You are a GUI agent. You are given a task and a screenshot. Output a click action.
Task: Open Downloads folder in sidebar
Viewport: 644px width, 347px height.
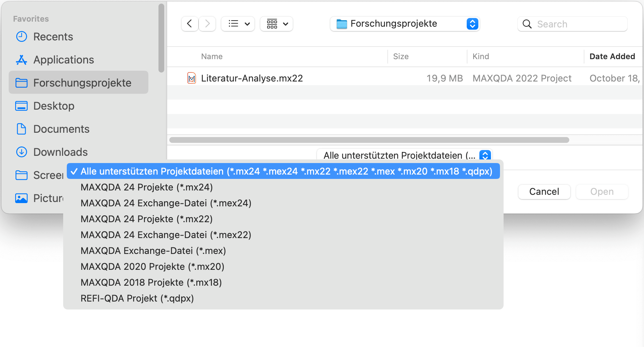[x=60, y=152]
